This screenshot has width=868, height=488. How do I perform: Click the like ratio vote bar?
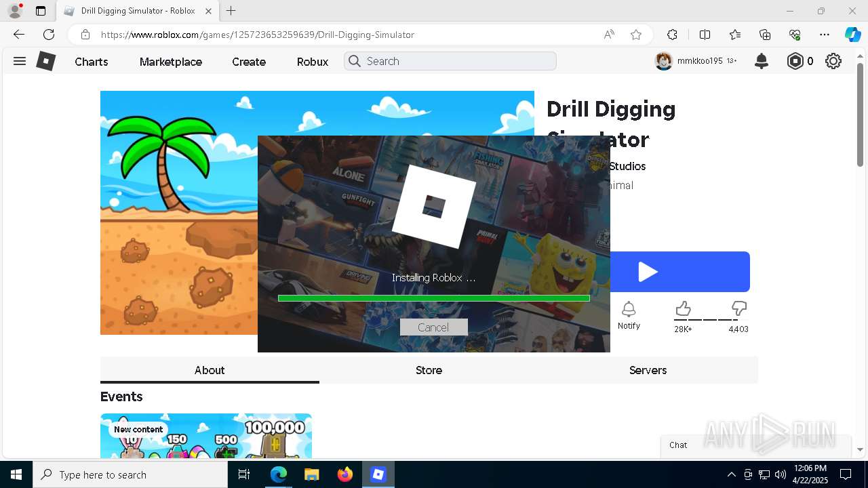(x=711, y=320)
